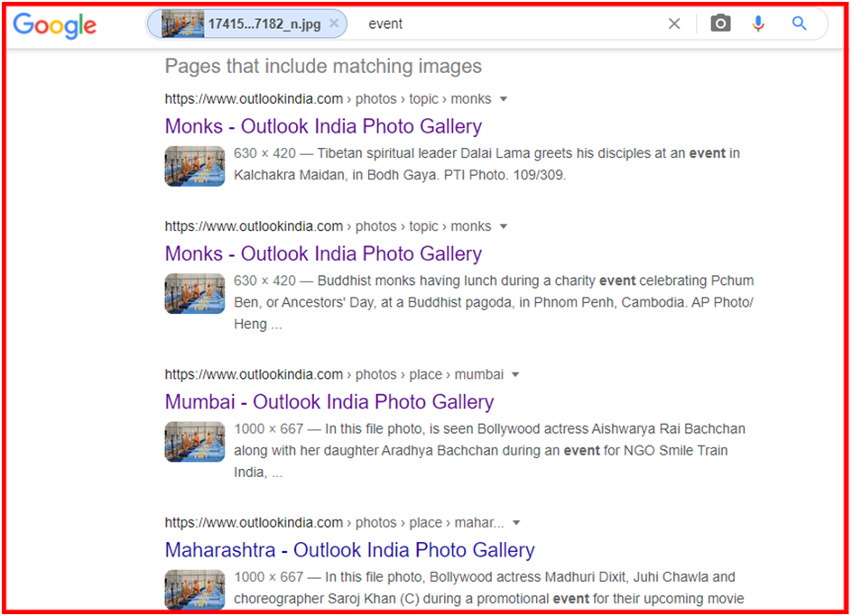Screen dimensions: 852x616
Task: Expand dropdown arrow beside Dalai Lama result URL
Action: click(503, 99)
